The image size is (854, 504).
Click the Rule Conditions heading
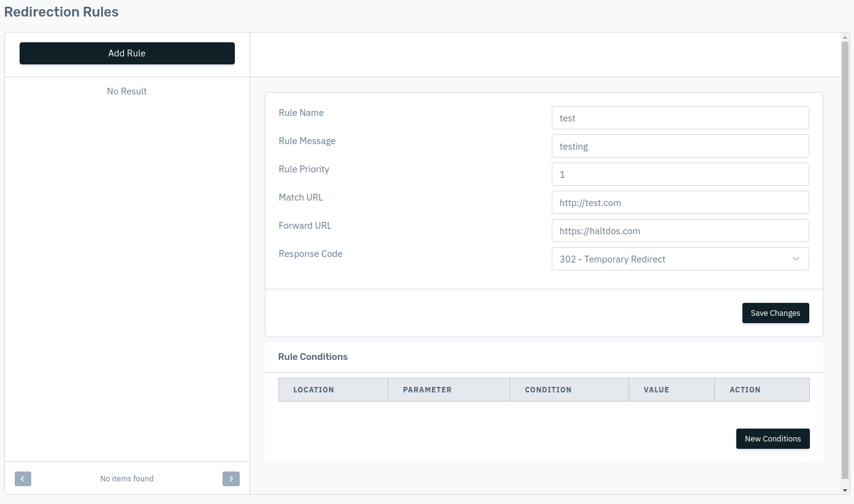[x=313, y=357]
